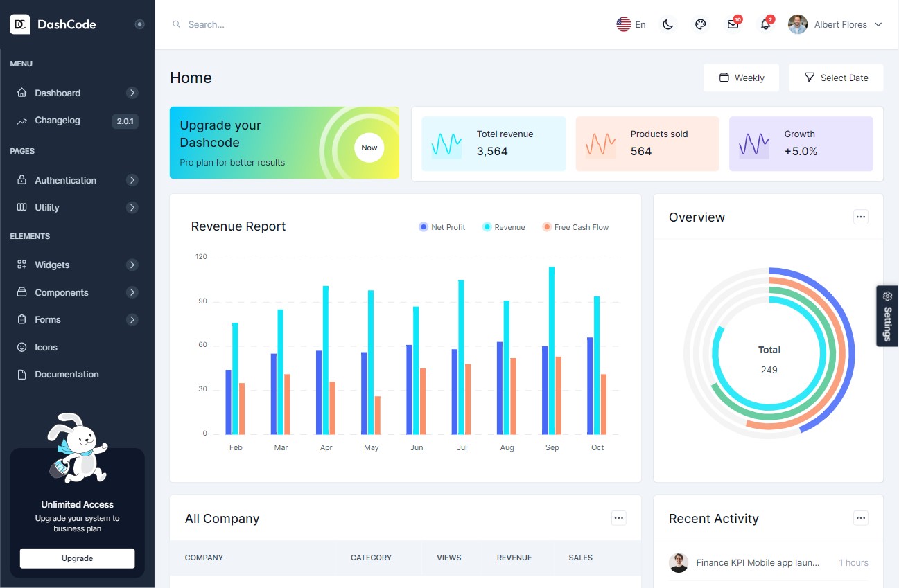899x588 pixels.
Task: Click the Weekly filter button
Action: tap(741, 78)
